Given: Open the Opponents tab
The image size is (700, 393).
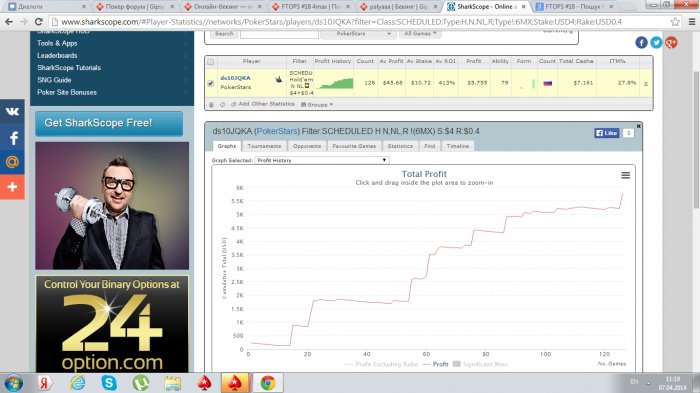Looking at the screenshot, I should (x=307, y=146).
